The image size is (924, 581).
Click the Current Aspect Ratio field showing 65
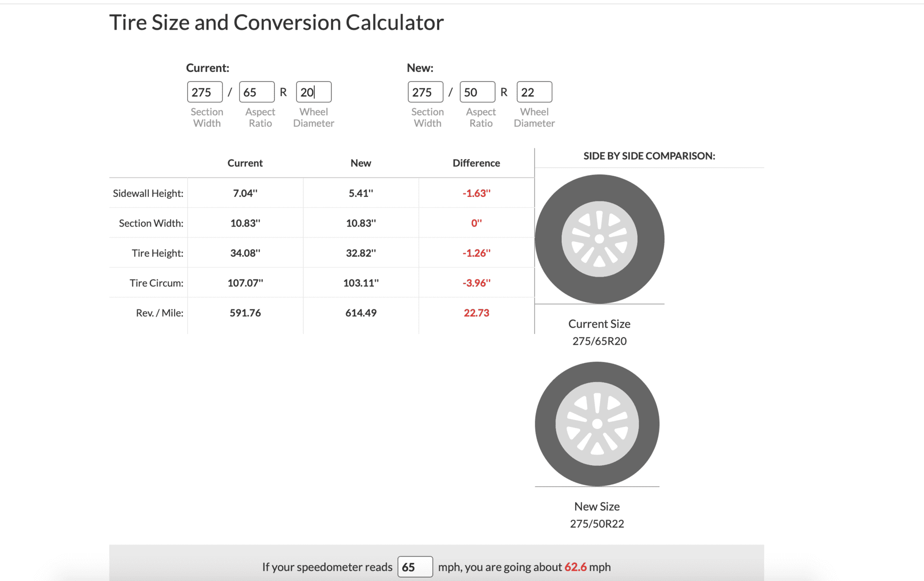[257, 92]
